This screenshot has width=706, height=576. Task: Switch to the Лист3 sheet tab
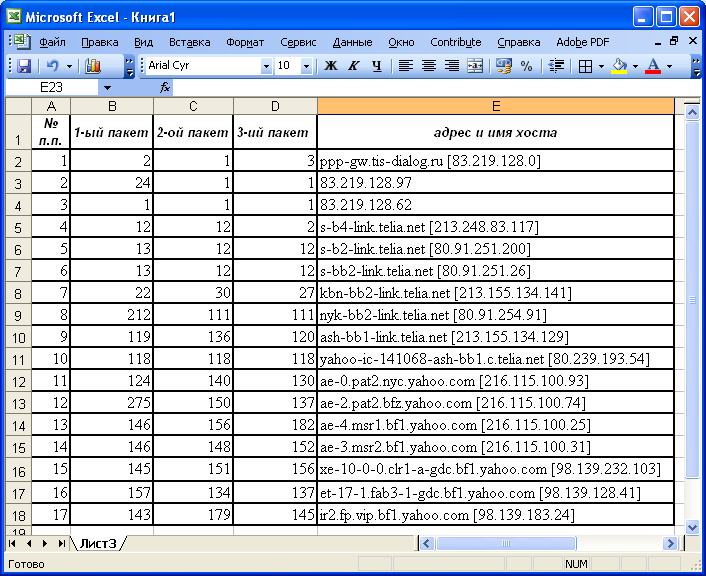pos(98,544)
